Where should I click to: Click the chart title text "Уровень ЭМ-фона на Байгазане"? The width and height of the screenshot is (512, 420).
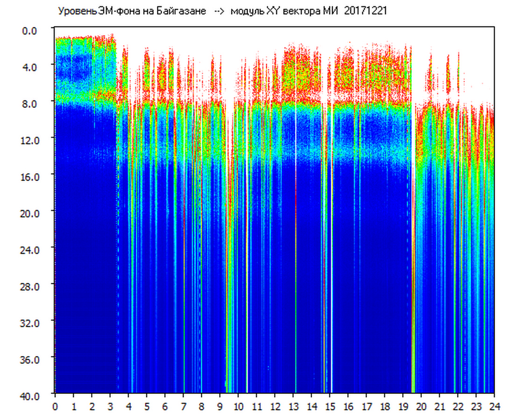pyautogui.click(x=132, y=11)
